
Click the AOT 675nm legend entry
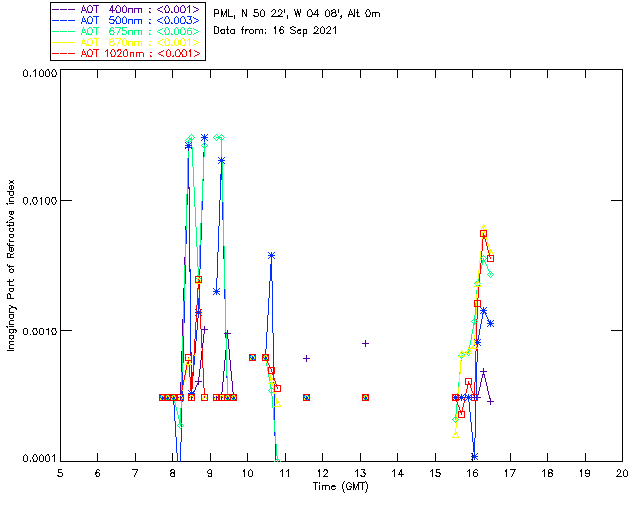click(127, 31)
